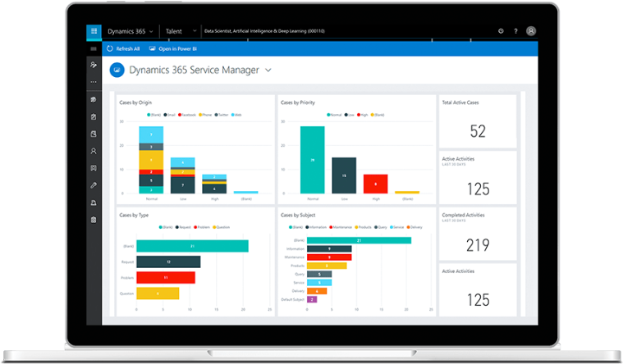The width and height of the screenshot is (623, 364).
Task: Open help with the question mark icon
Action: point(515,31)
